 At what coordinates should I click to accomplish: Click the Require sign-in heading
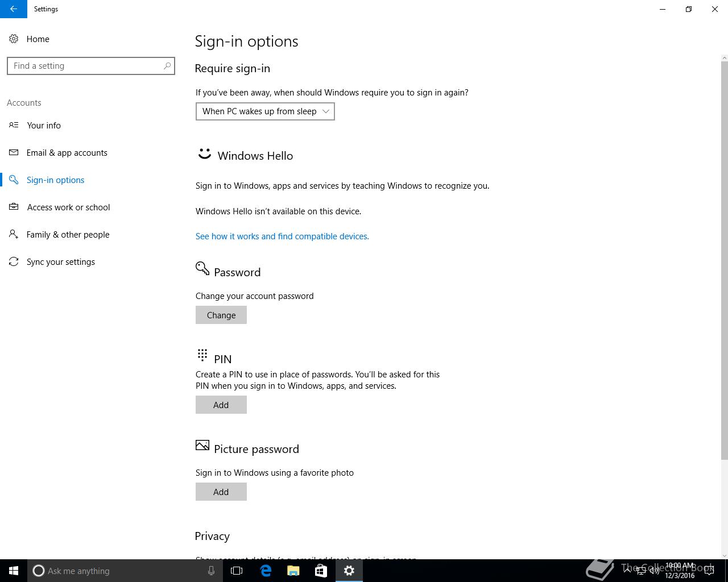tap(233, 69)
